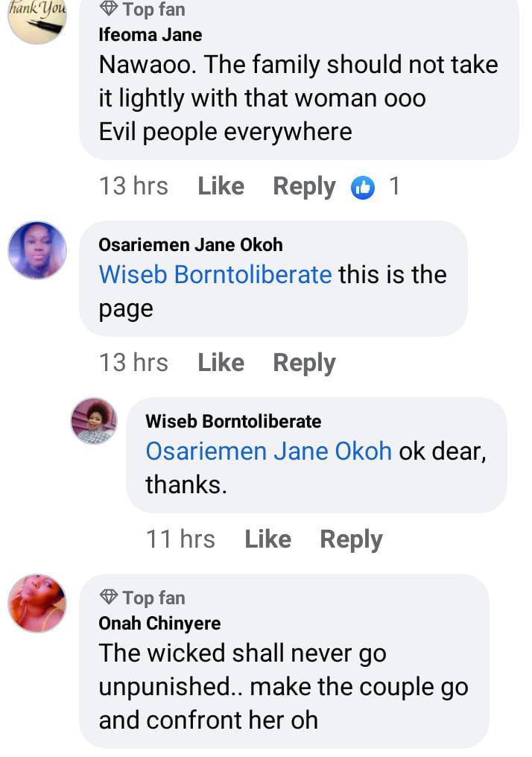Reply to Osariemen Jane Okoh's comment
Screen dimensions: 532x757
pos(304,363)
